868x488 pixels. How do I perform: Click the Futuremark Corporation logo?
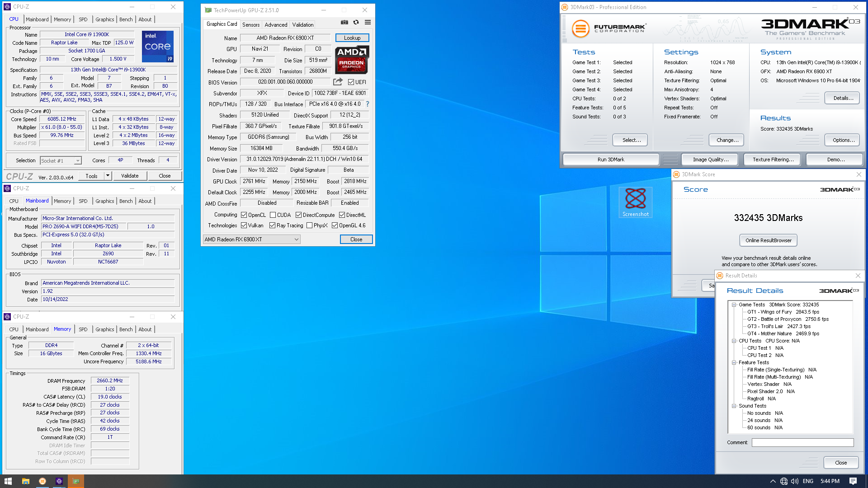(x=609, y=28)
